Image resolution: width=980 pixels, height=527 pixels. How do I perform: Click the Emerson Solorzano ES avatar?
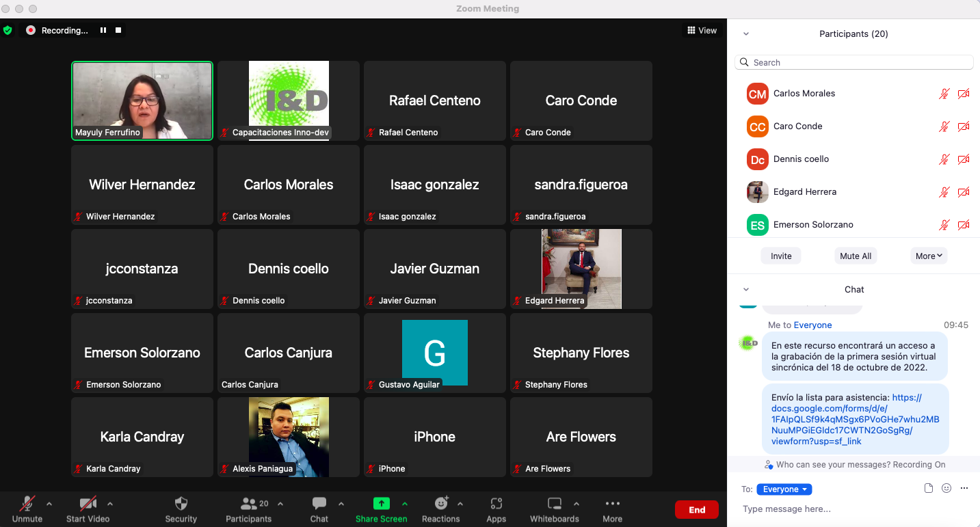758,225
